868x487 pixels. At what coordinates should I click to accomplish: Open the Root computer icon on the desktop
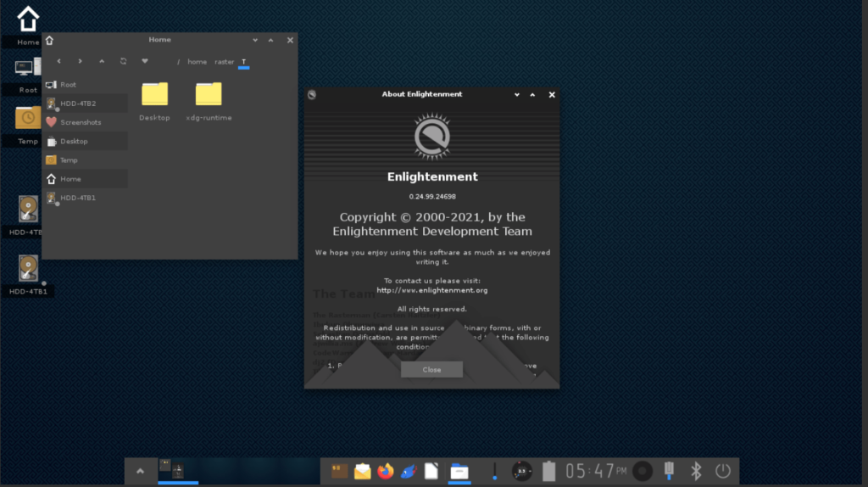(28, 68)
